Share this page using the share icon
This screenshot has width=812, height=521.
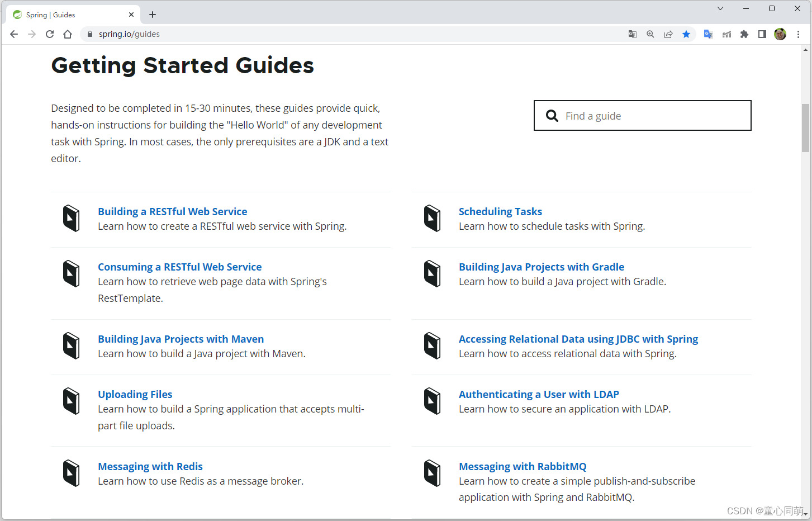click(668, 34)
